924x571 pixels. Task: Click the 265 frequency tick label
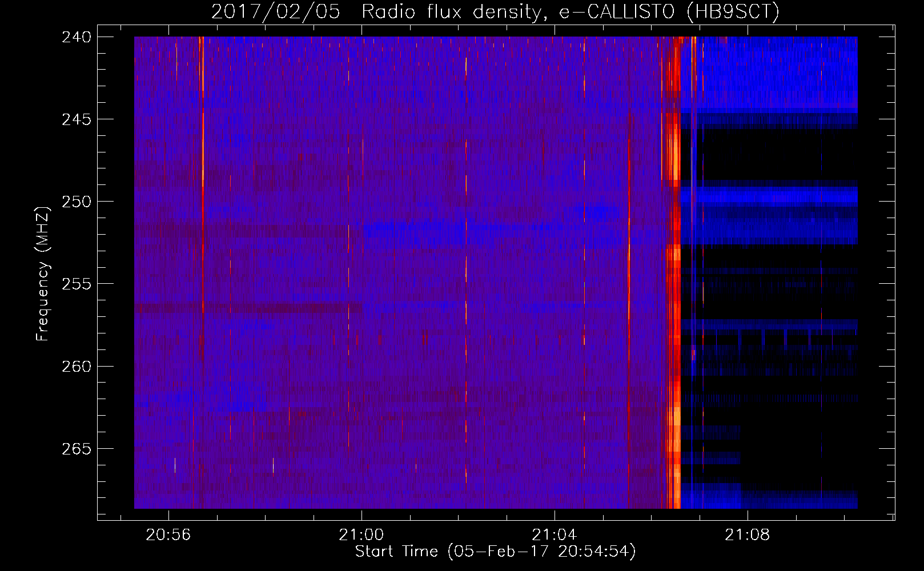pos(76,449)
